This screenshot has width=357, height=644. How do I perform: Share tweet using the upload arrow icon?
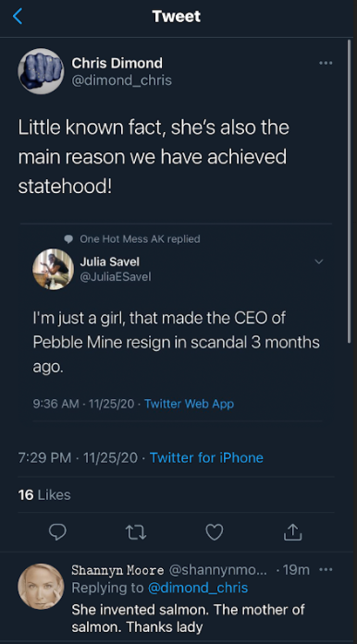(293, 532)
